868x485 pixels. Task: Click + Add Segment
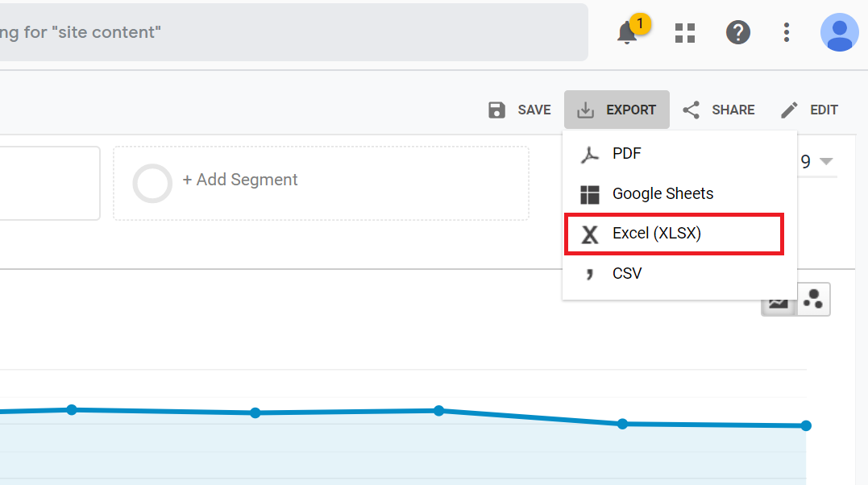tap(239, 180)
